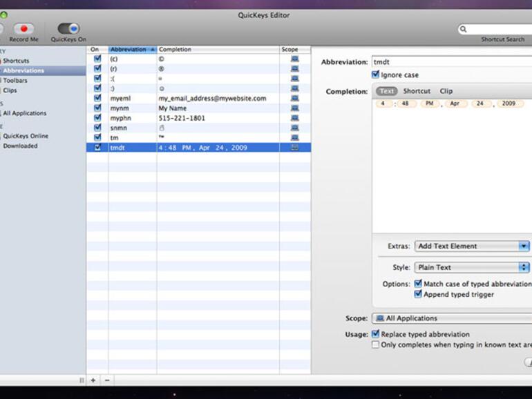Click scope icon in the myphn row
The height and width of the screenshot is (399, 532).
point(295,117)
